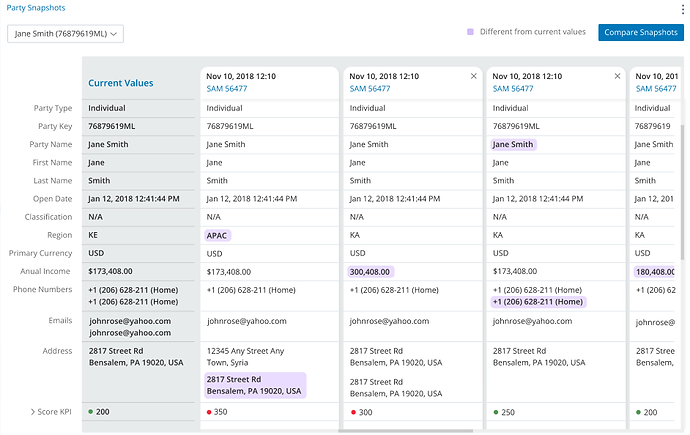Select the highlighted APAC region value
690x435 pixels.
pyautogui.click(x=217, y=235)
